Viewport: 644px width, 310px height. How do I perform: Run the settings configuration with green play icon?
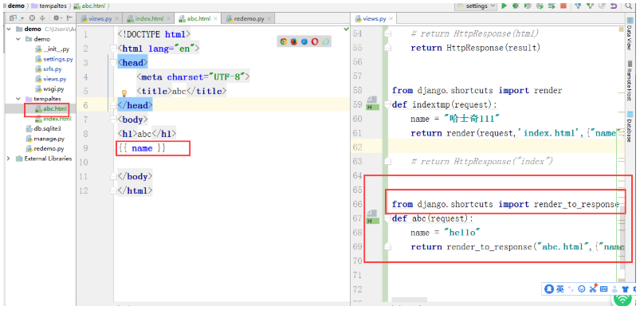(504, 6)
